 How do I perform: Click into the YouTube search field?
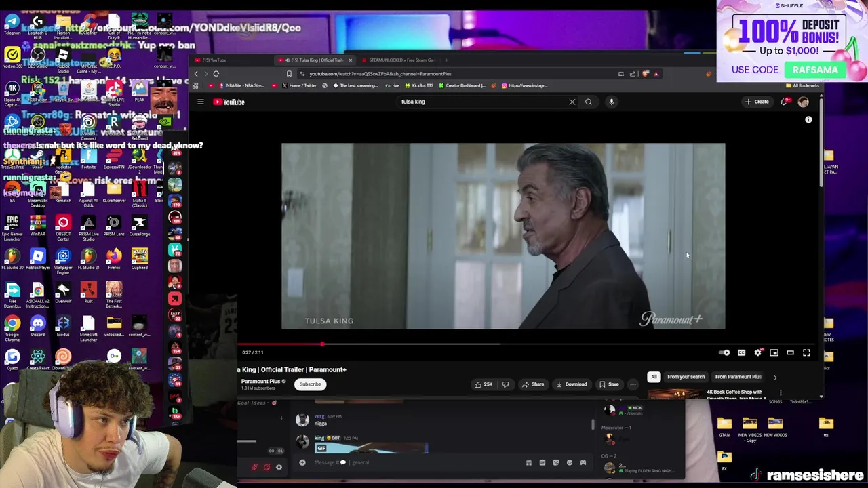481,102
